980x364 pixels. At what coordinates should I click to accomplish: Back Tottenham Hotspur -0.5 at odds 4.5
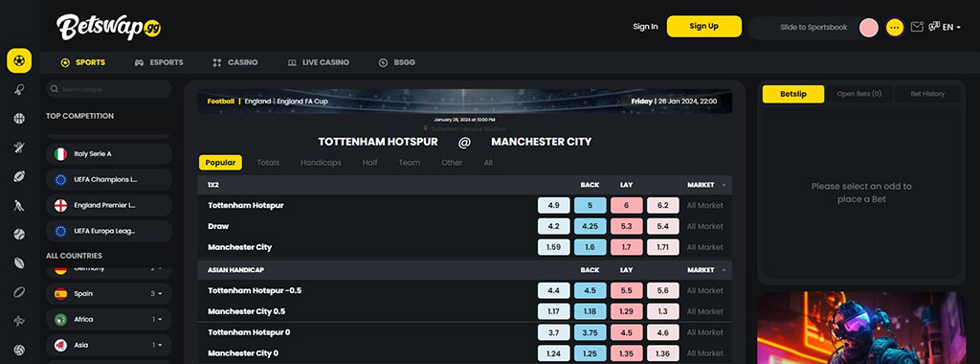pyautogui.click(x=590, y=291)
